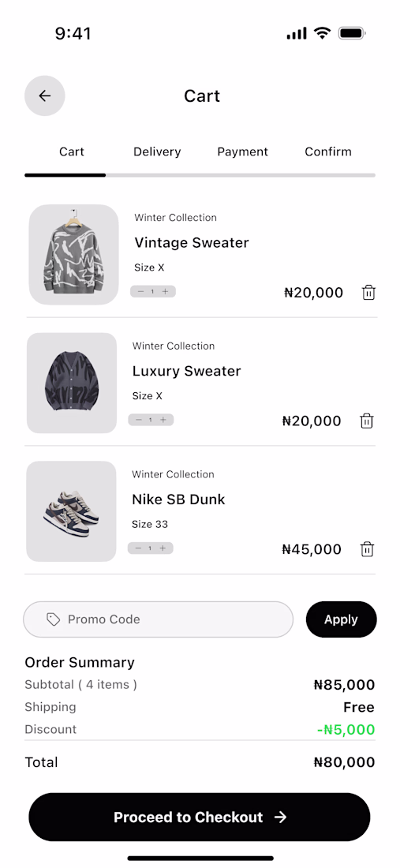Remove Luxury Sweater using trash icon
Image resolution: width=400 pixels, height=868 pixels.
coord(366,421)
